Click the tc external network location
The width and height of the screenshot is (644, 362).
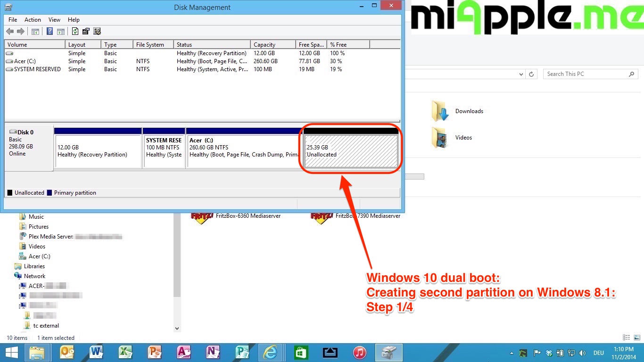coord(45,325)
